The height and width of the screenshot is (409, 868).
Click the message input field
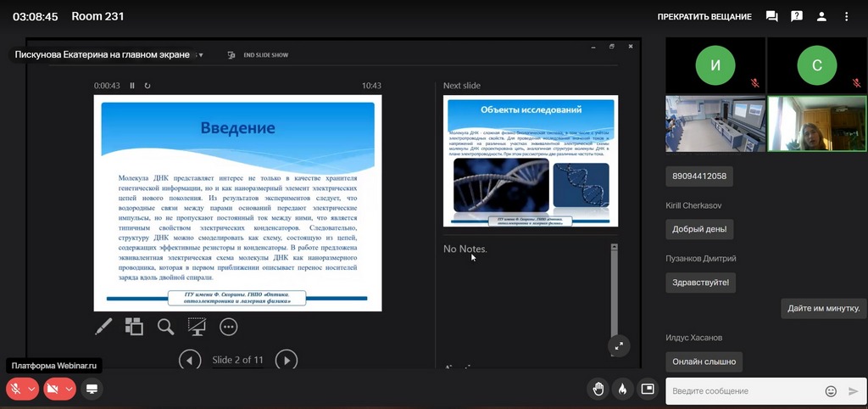(745, 391)
